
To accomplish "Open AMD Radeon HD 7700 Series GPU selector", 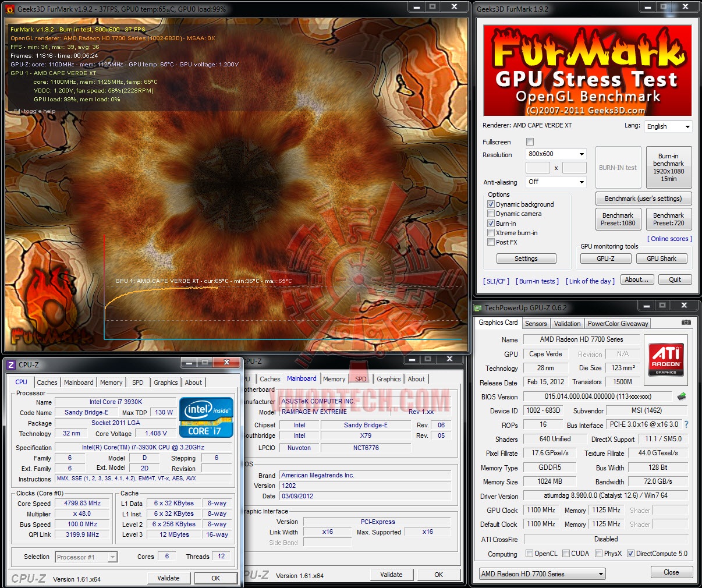I will point(542,574).
